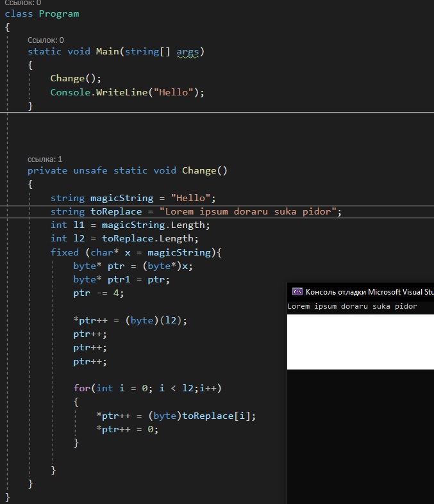Click the '*ptr++ = (byte)(l2);' statement

130,320
